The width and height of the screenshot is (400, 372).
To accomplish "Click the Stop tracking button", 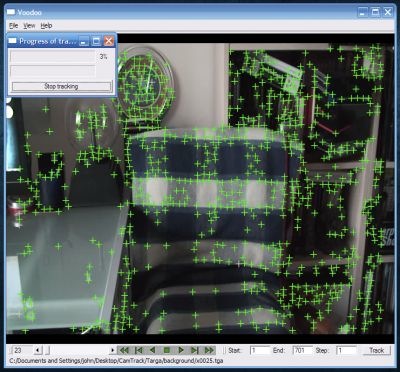I will click(x=61, y=86).
